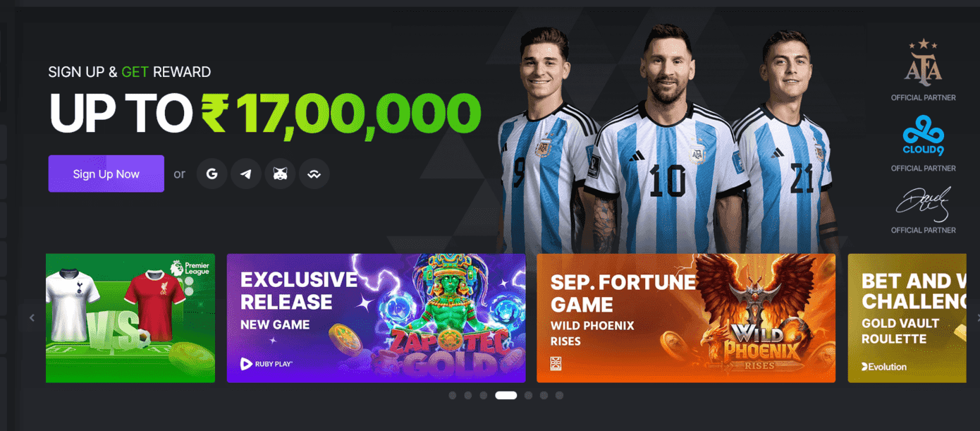This screenshot has height=431, width=980.
Task: Click the Evolution logo on the roulette banner
Action: click(x=884, y=367)
